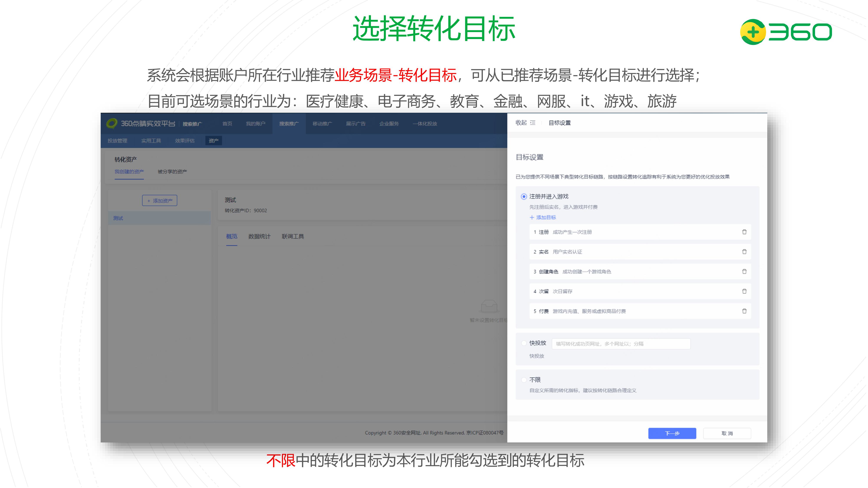Click the empty-state inbox icon

coord(489,306)
